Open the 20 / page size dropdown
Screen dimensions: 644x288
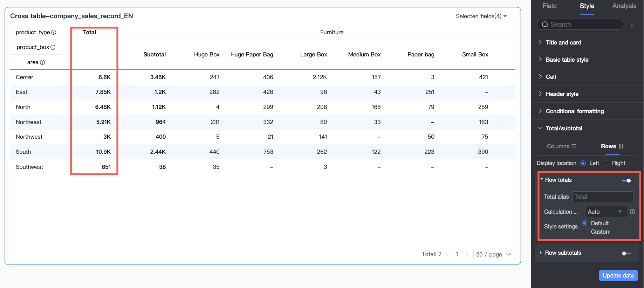(x=494, y=254)
